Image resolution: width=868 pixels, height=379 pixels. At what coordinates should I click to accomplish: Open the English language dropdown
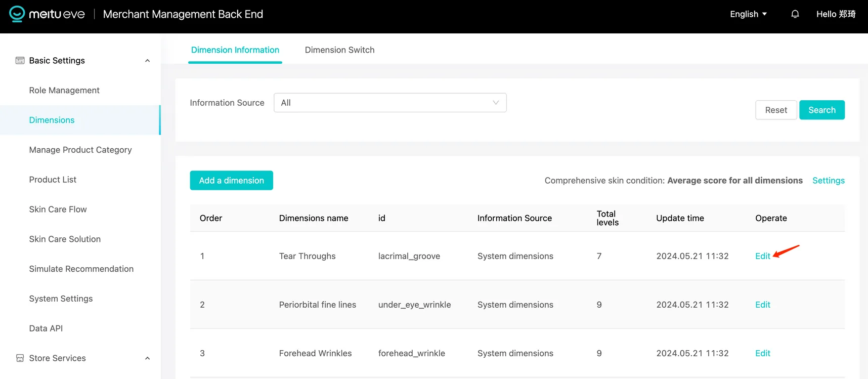click(x=748, y=14)
